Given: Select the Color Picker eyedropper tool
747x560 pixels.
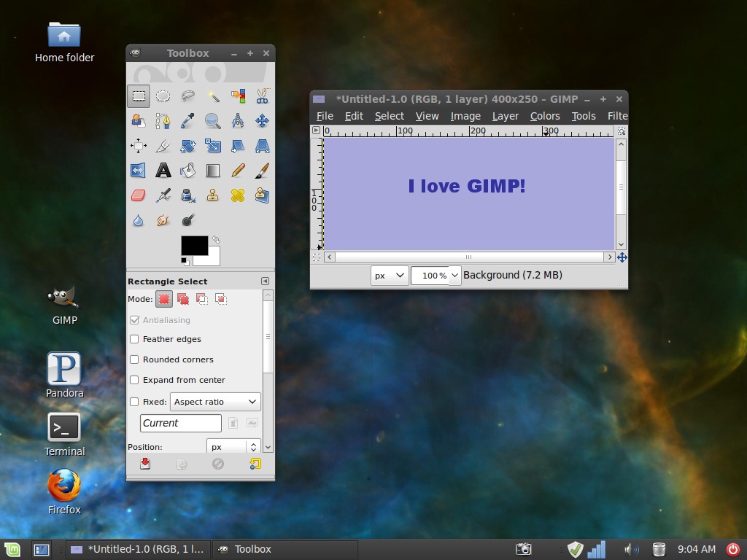Looking at the screenshot, I should point(188,121).
